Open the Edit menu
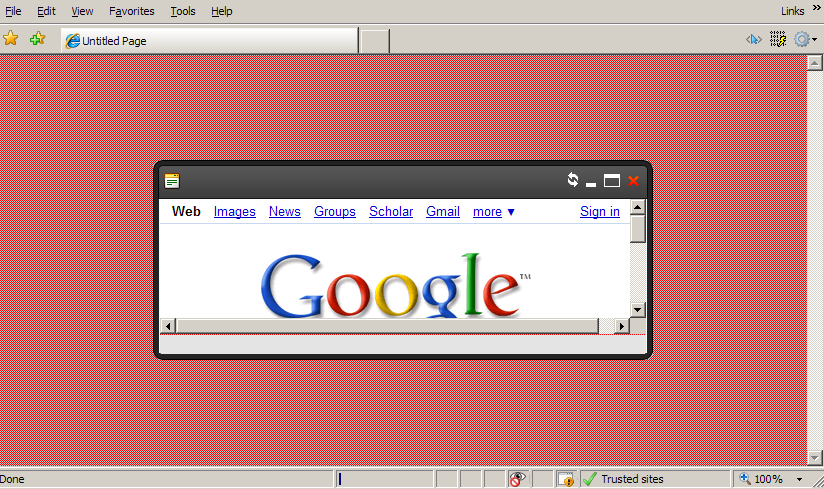Screen dimensions: 824x489 click(46, 11)
